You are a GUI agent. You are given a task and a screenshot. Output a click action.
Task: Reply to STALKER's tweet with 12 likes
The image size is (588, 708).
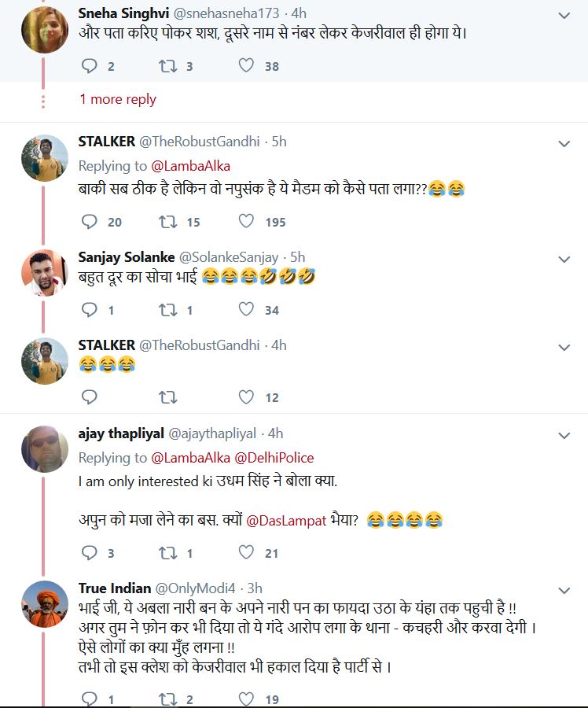tap(90, 397)
